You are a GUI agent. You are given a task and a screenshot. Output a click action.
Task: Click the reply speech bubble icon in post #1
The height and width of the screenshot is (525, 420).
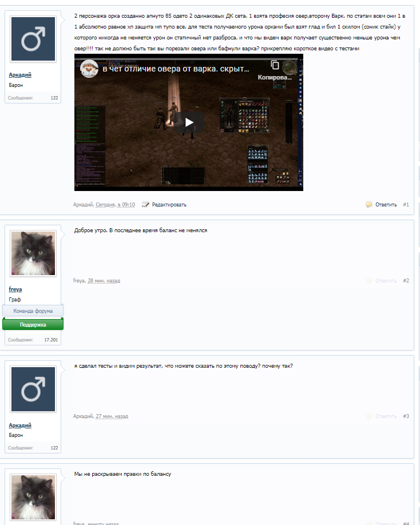click(x=369, y=204)
